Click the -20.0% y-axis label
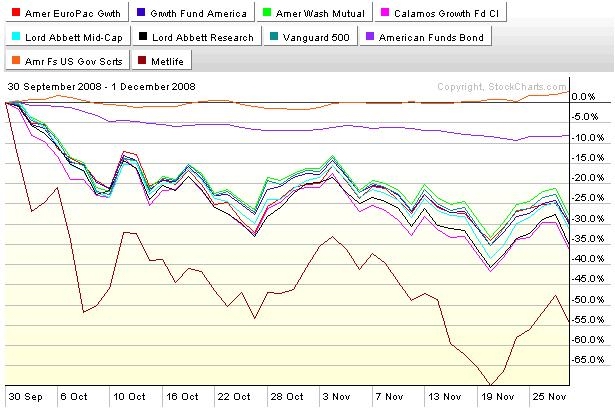Screen dimensions: 615x411 coord(588,178)
